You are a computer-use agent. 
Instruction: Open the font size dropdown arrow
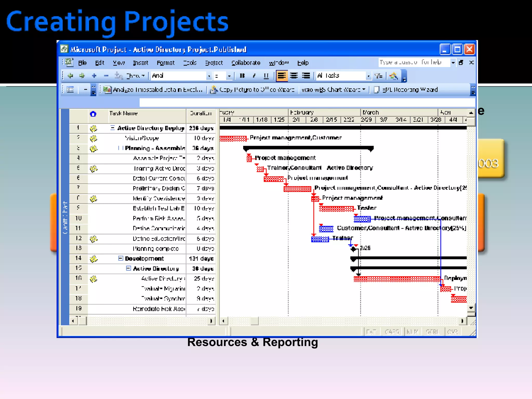[x=229, y=76]
